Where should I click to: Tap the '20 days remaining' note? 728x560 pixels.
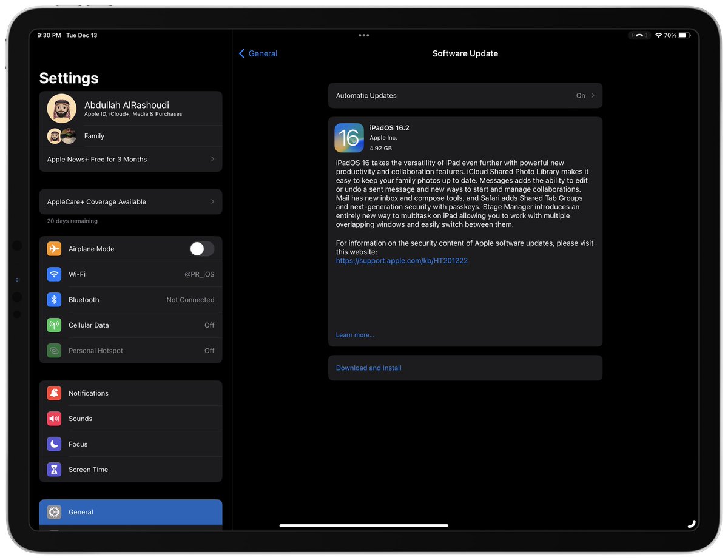[x=72, y=221]
